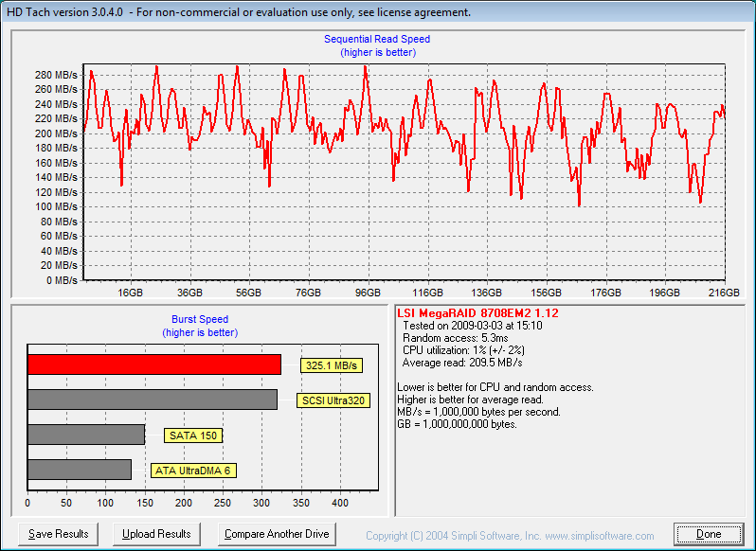Click Higher is better for average read
756x551 pixels.
click(x=471, y=400)
